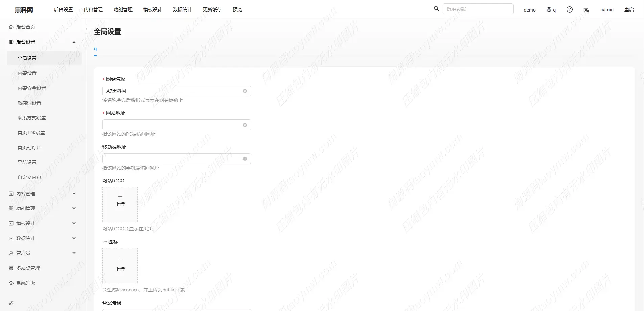The width and height of the screenshot is (644, 311).
Task: Click the grid icon beside 功能管理
Action: coord(11,208)
